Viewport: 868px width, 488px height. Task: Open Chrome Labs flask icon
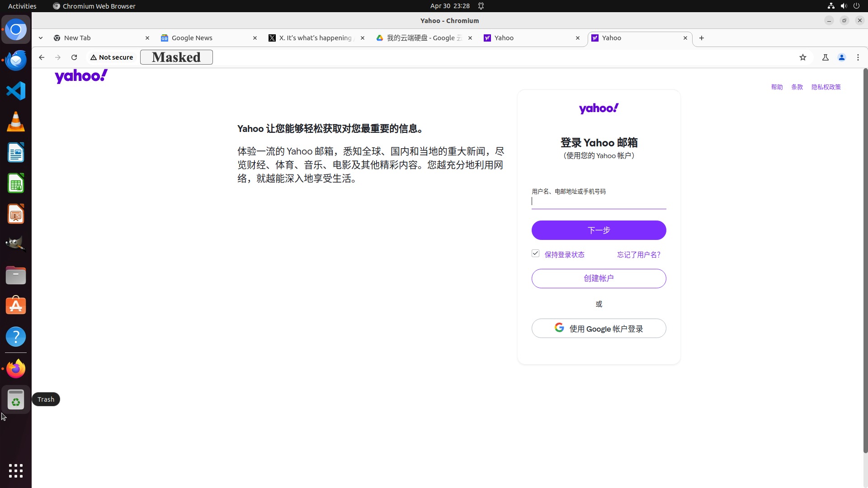[x=826, y=57]
